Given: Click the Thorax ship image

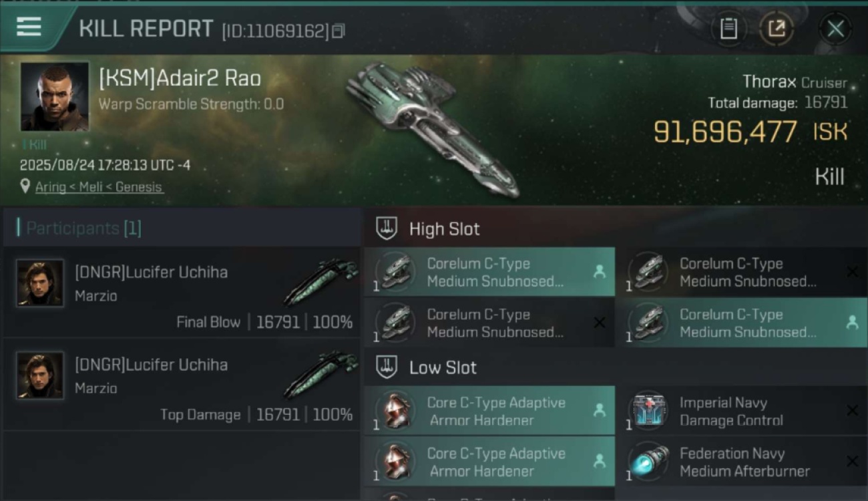Looking at the screenshot, I should click(433, 128).
